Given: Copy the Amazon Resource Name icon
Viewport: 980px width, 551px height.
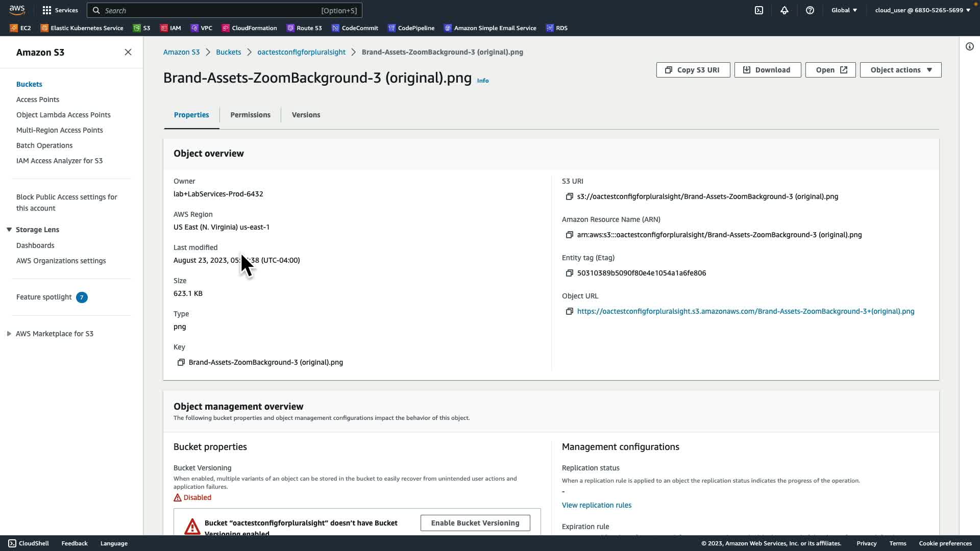Looking at the screenshot, I should [570, 235].
